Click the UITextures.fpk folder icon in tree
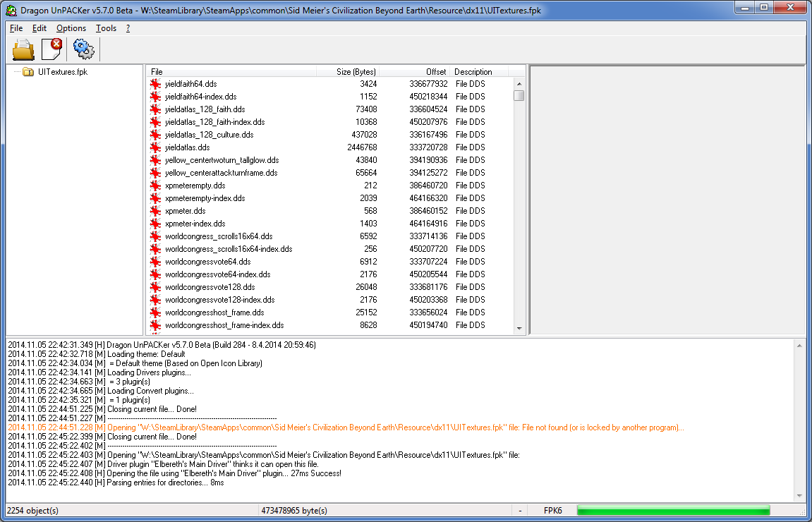812x522 pixels. (28, 72)
